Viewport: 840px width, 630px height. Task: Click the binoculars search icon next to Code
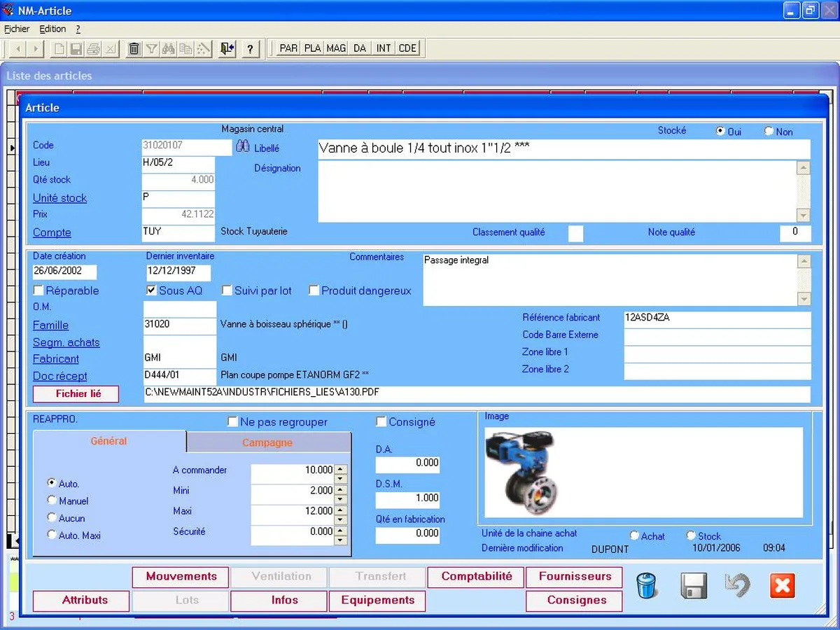click(x=242, y=146)
